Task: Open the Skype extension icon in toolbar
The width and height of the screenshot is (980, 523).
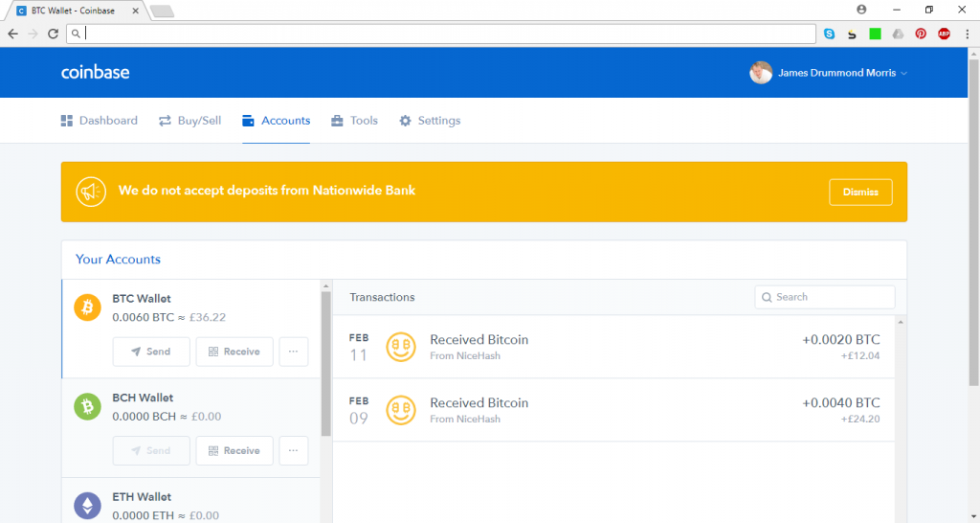Action: point(830,34)
